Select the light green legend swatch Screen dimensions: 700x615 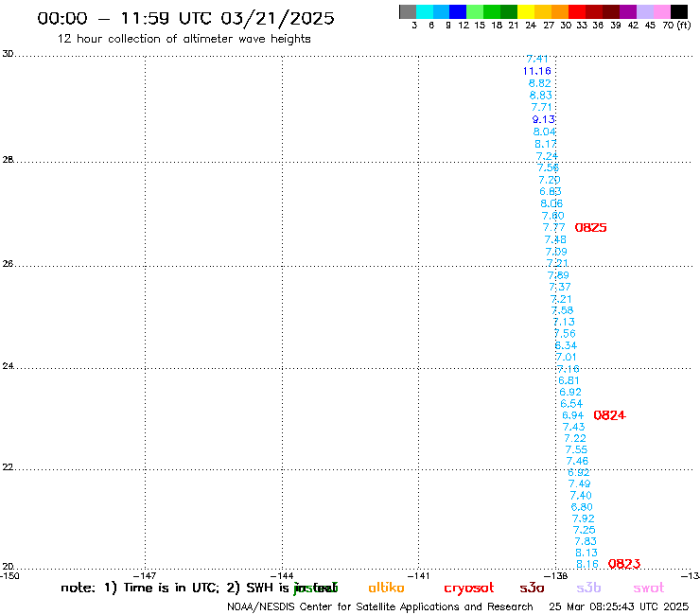475,11
